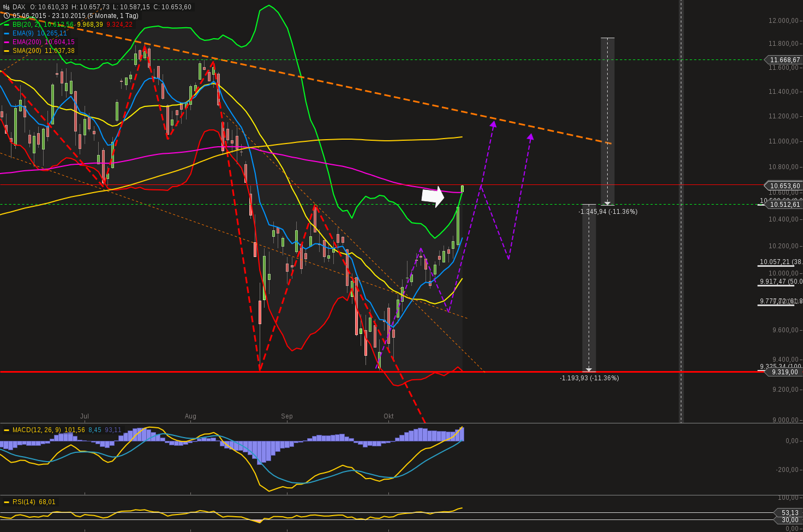Select the EMA(200) indicator label
This screenshot has height=532, width=803.
(27, 42)
